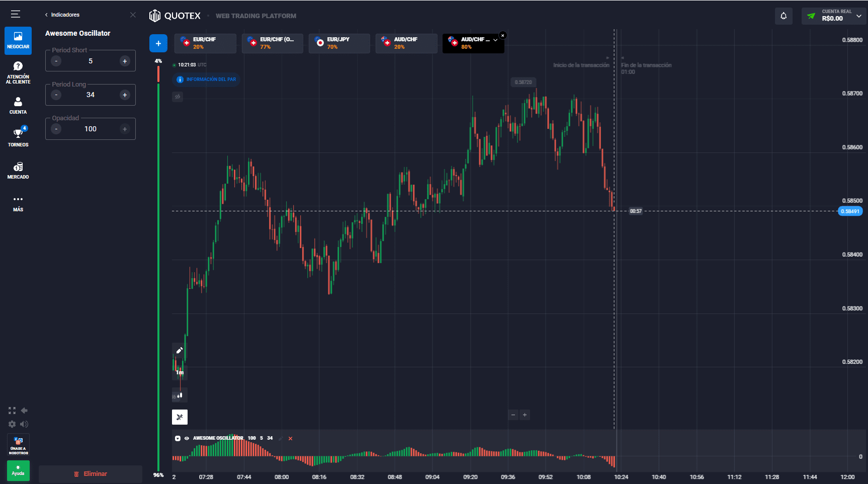Increase Period Short with plus button
This screenshot has height=484, width=868.
click(x=125, y=61)
